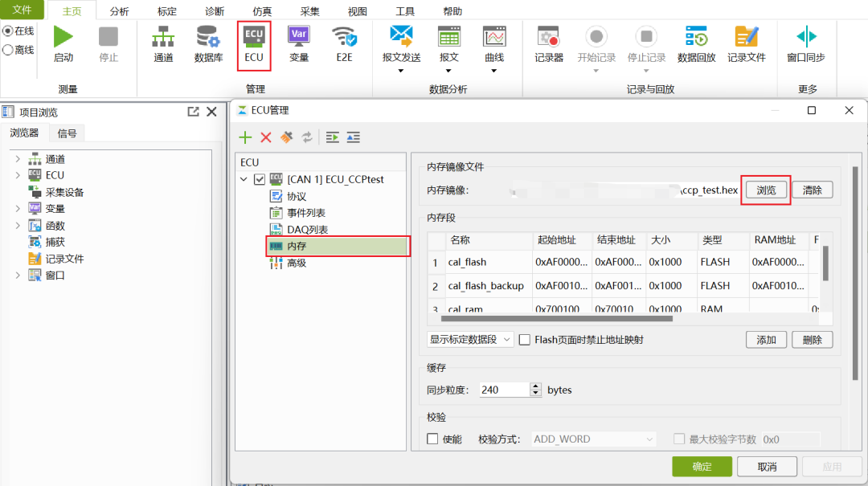Click the vertical scrollbar of memory segment table

pyautogui.click(x=825, y=263)
